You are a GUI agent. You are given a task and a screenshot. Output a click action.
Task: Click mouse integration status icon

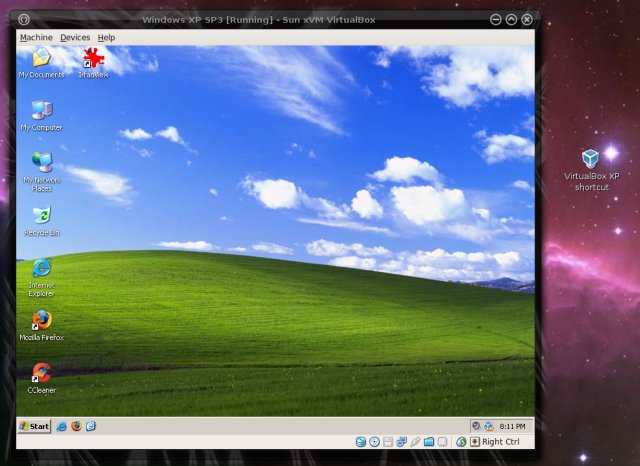[x=461, y=442]
